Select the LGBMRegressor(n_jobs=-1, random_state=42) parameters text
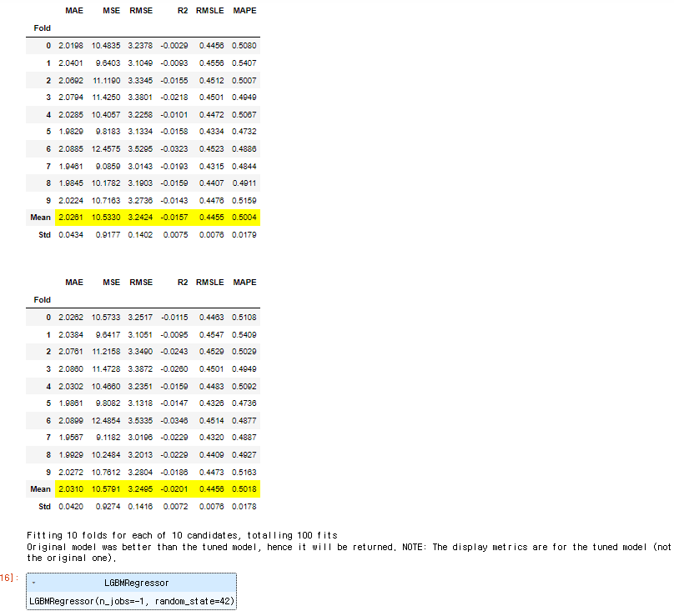Viewport: 674px width, 616px height. pos(132,601)
